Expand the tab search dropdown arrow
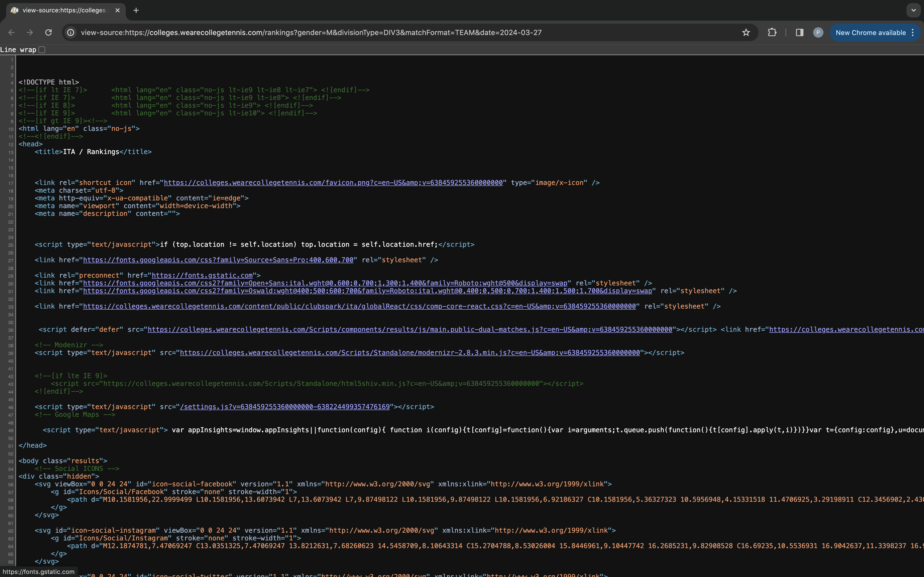Screen dimensions: 924x577 point(913,10)
